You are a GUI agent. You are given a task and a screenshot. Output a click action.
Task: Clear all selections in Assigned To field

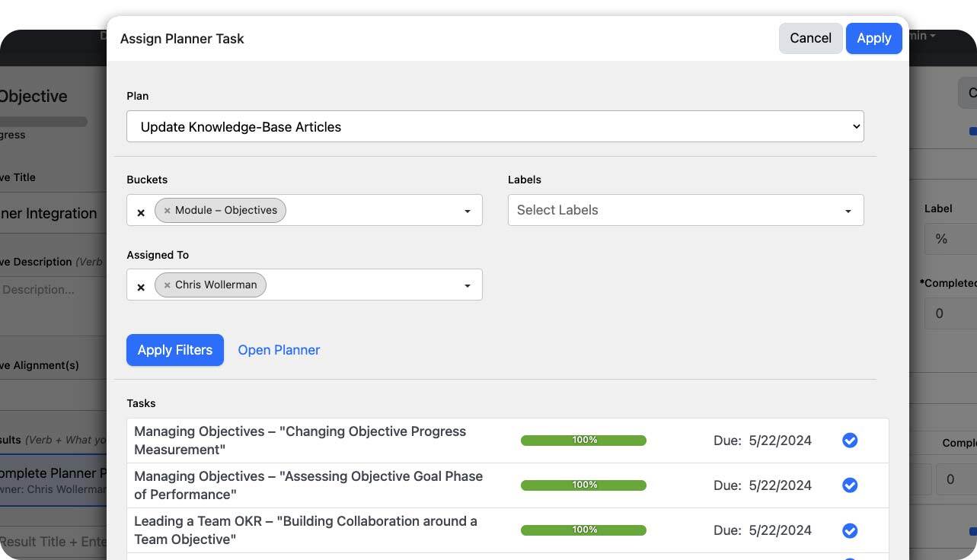(x=141, y=287)
